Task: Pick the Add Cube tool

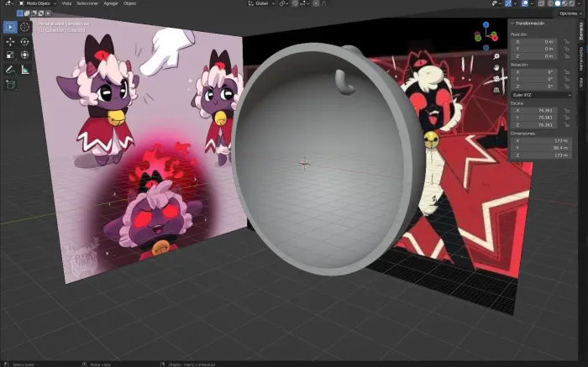Action: coord(10,85)
